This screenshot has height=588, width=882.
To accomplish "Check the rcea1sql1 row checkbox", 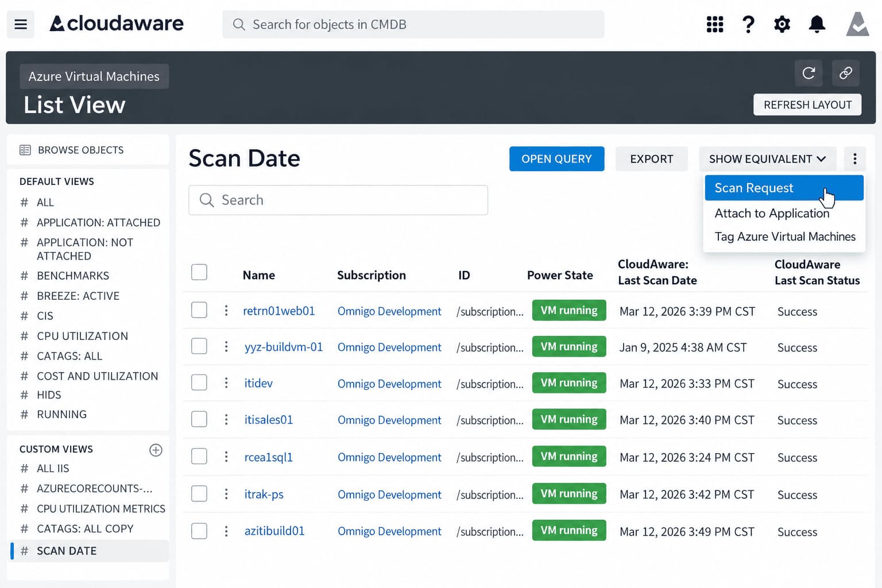I will pyautogui.click(x=199, y=456).
